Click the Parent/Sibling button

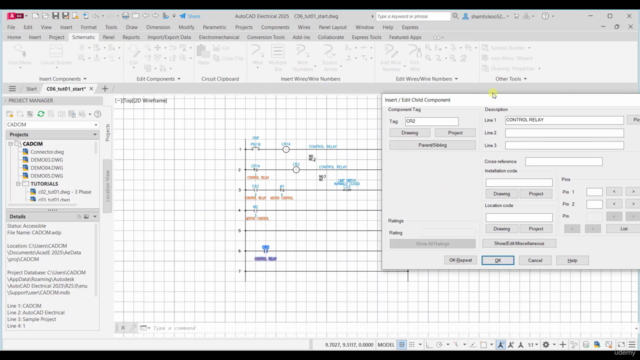tap(432, 145)
